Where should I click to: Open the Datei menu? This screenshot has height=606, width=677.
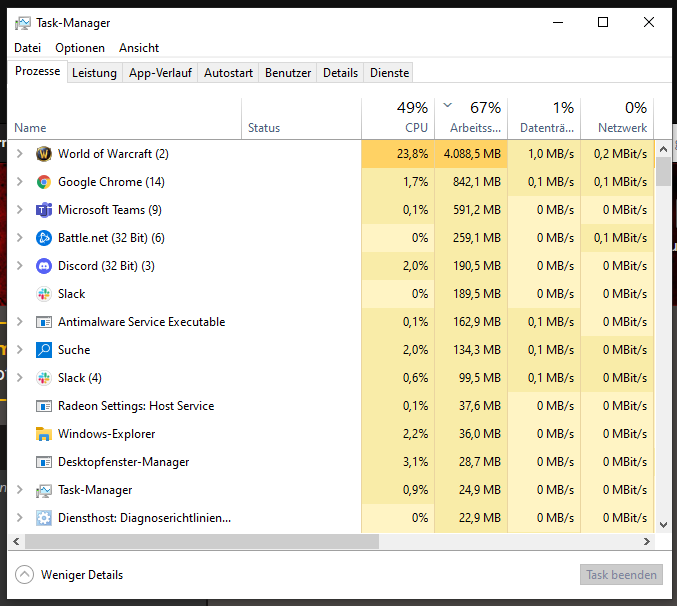[28, 48]
